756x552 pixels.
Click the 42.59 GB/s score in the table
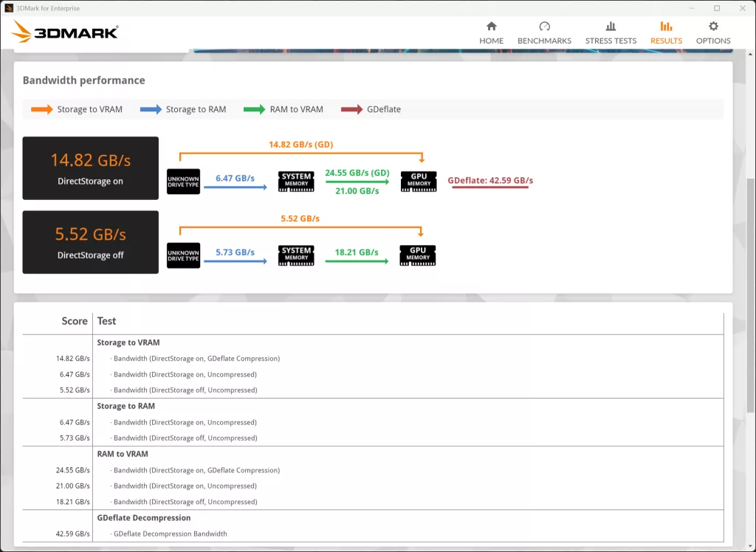[73, 534]
